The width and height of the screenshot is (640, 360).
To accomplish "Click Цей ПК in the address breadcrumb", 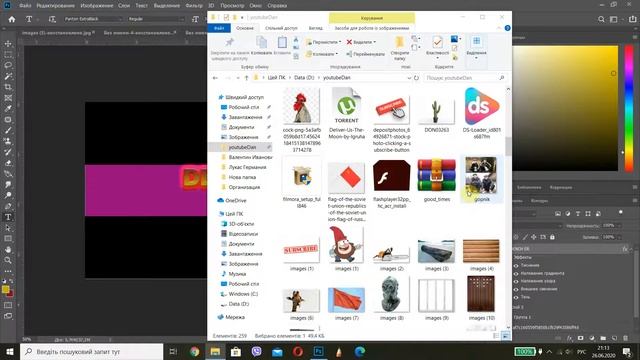I will (x=276, y=78).
